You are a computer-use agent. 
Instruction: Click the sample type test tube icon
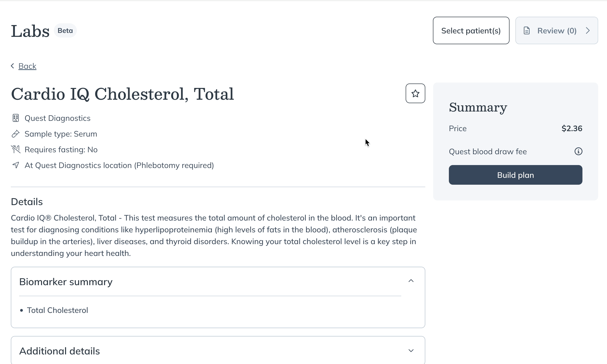(x=15, y=134)
